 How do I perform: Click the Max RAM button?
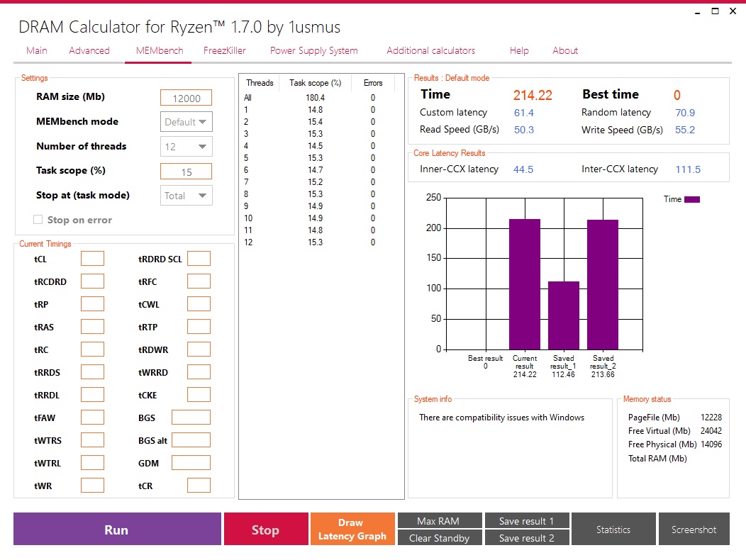point(440,520)
